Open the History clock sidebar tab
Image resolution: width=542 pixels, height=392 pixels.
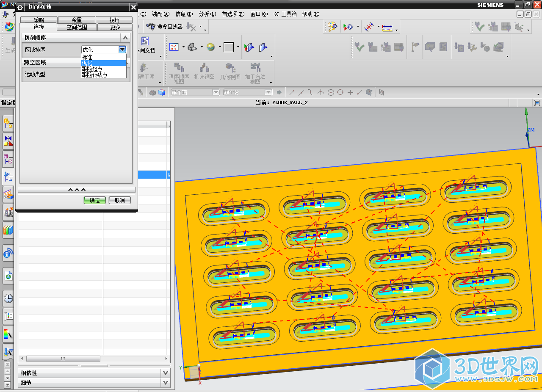8,298
